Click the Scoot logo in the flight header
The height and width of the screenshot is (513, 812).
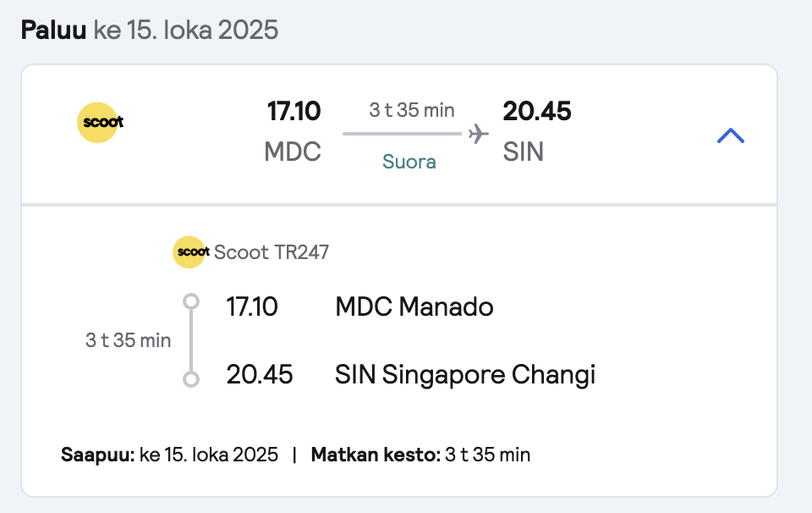(x=100, y=122)
